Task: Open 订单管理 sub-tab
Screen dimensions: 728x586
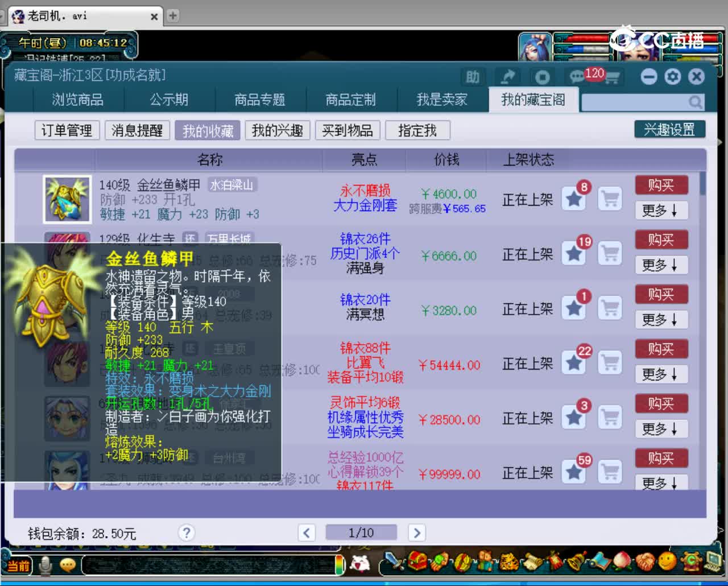Action: tap(67, 130)
